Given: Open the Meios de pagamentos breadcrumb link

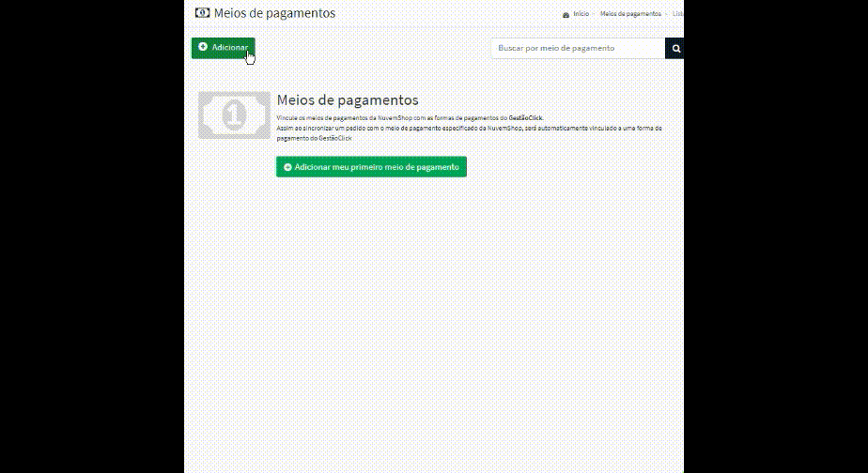Looking at the screenshot, I should point(630,14).
